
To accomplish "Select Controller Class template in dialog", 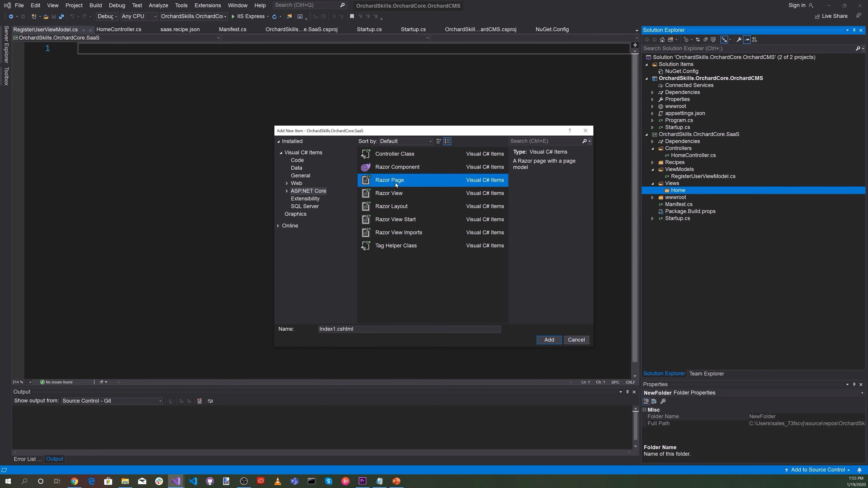I will point(433,154).
